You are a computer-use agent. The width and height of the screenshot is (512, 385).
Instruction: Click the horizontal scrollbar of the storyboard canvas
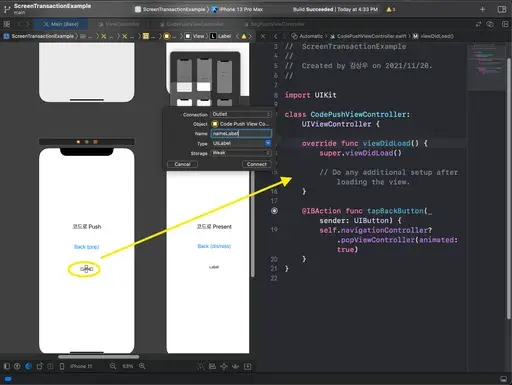99,357
